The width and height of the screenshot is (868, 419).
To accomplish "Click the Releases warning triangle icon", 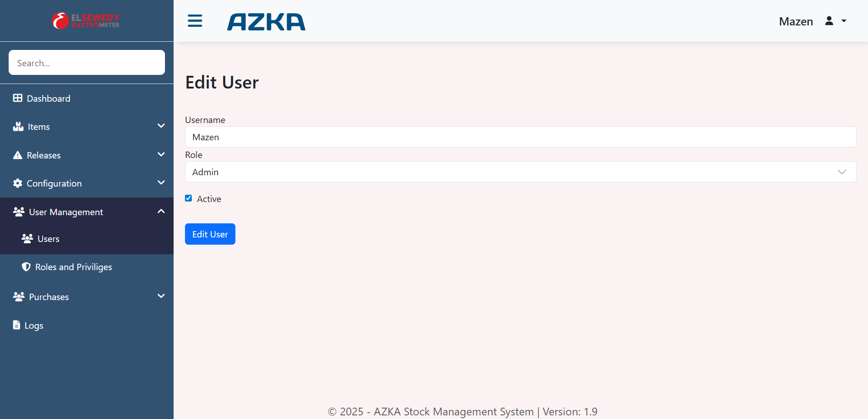I will pos(18,155).
